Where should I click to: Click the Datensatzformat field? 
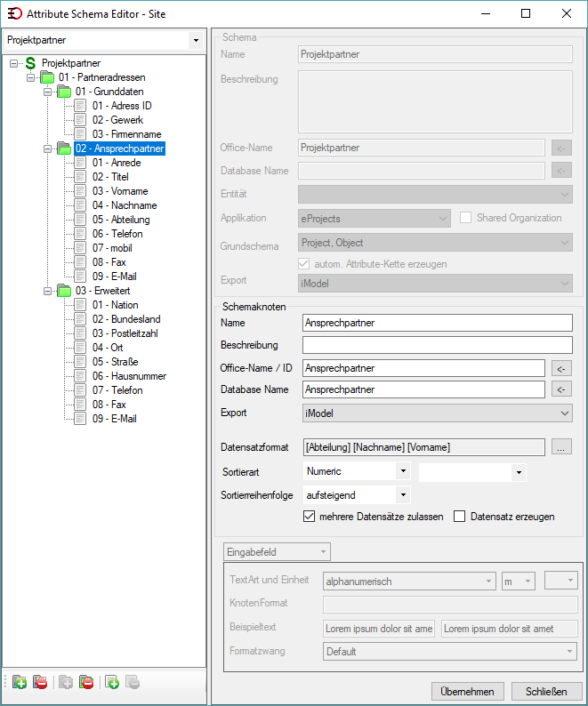[424, 447]
